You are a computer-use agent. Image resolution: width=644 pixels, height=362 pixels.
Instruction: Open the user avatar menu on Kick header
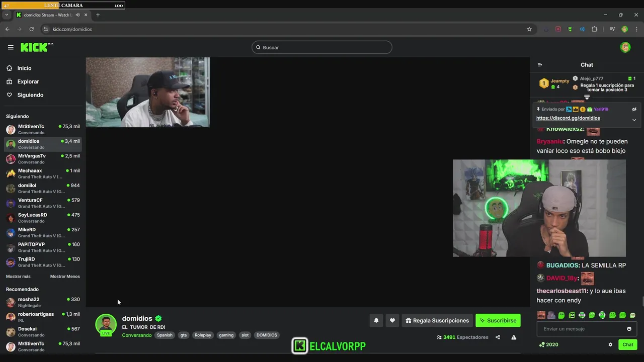point(625,47)
